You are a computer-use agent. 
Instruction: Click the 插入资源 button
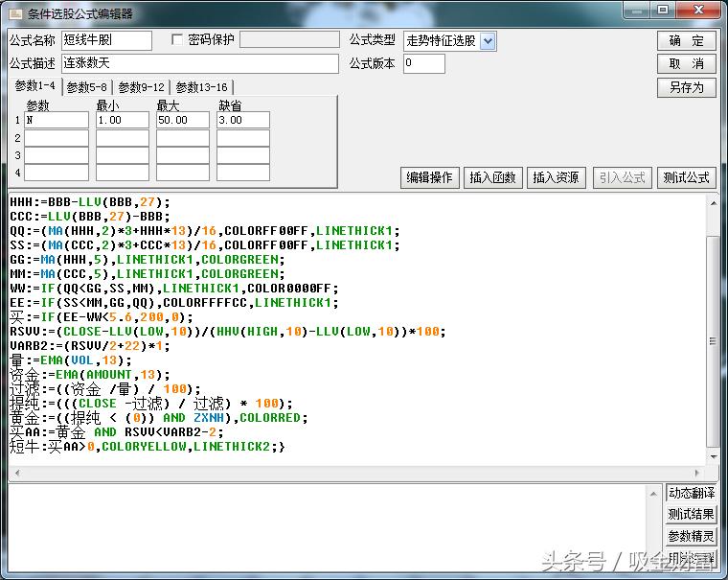click(557, 177)
